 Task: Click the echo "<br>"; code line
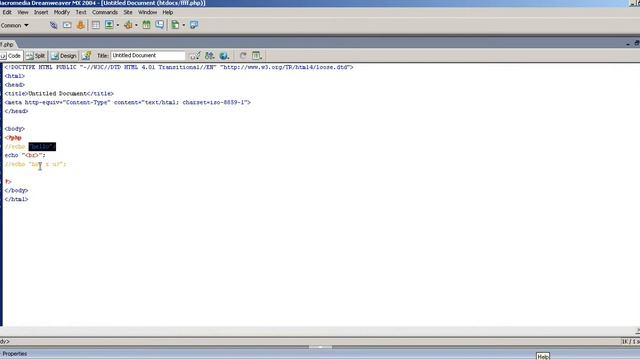tap(25, 155)
